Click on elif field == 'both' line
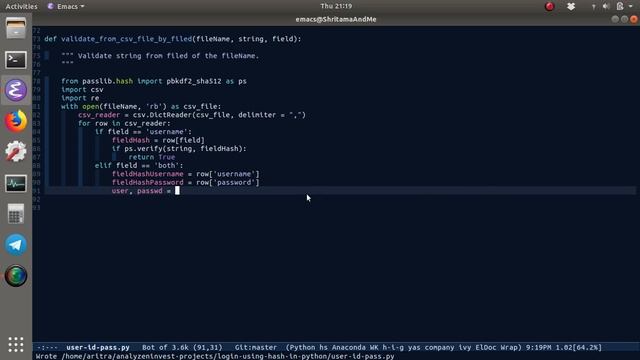Image resolution: width=640 pixels, height=360 pixels. click(x=139, y=165)
